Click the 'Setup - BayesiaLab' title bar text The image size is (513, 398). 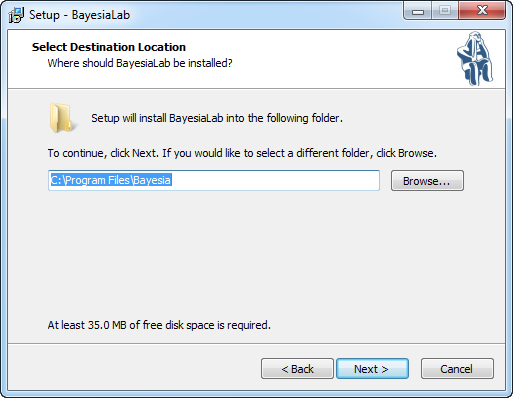(79, 15)
